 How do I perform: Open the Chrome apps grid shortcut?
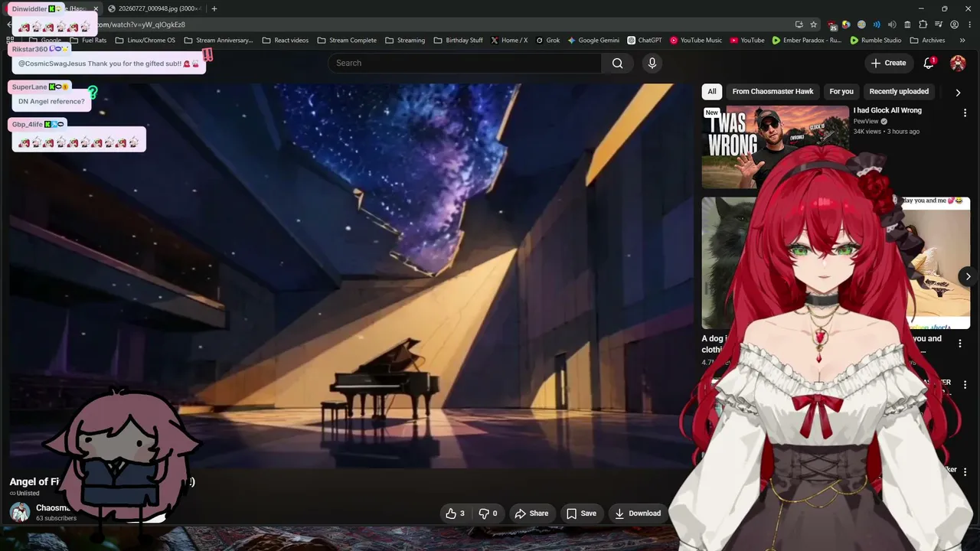click(10, 40)
